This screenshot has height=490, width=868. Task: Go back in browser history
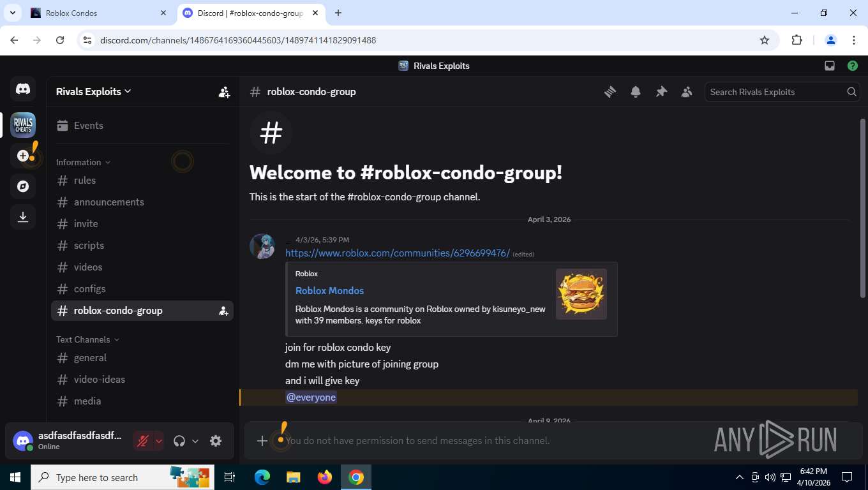14,40
